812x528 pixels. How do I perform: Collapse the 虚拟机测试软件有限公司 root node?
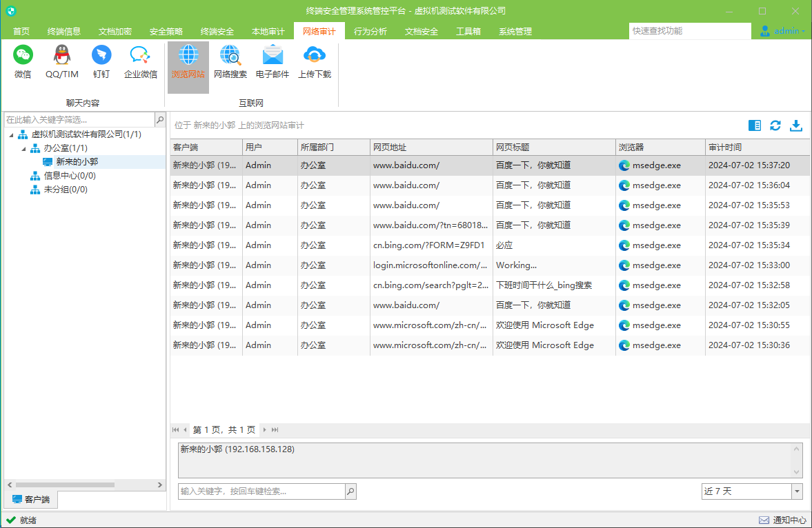12,134
